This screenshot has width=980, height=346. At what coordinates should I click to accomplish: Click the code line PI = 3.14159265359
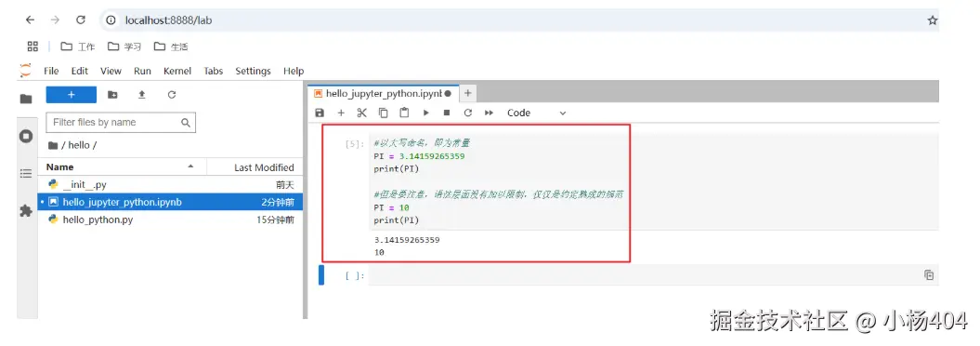419,156
